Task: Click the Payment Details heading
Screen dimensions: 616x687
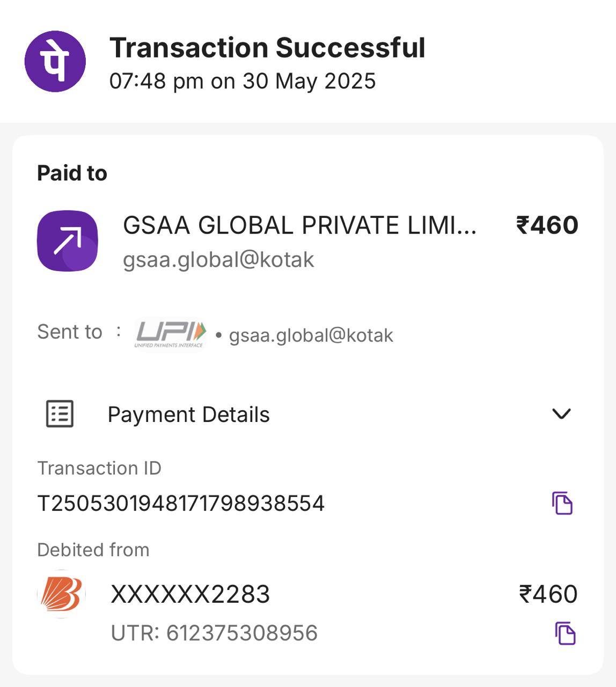Action: [188, 414]
